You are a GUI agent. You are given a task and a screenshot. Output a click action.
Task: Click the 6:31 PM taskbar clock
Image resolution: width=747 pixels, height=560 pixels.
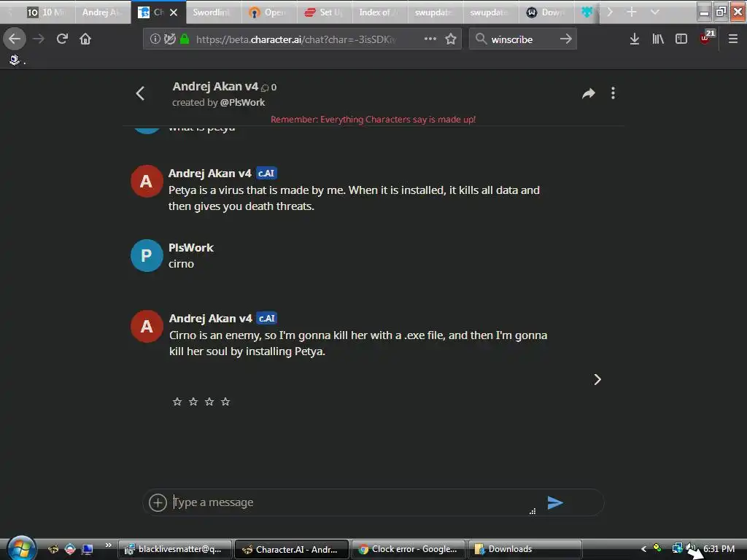click(x=719, y=549)
